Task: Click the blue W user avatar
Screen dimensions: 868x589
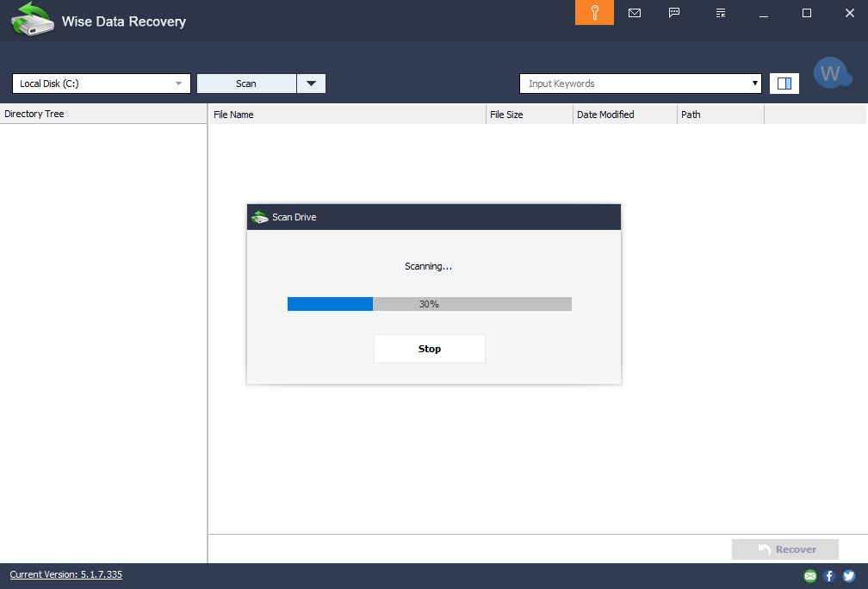Action: (832, 72)
